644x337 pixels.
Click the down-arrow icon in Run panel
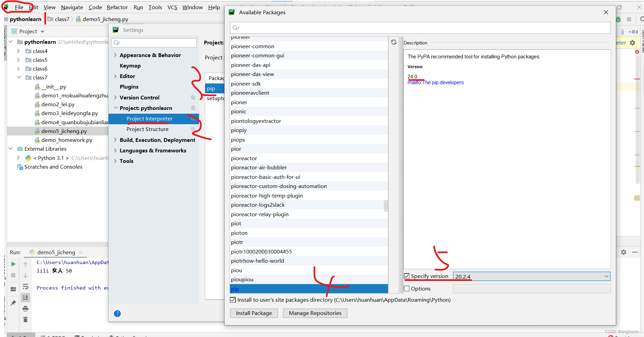pos(25,275)
